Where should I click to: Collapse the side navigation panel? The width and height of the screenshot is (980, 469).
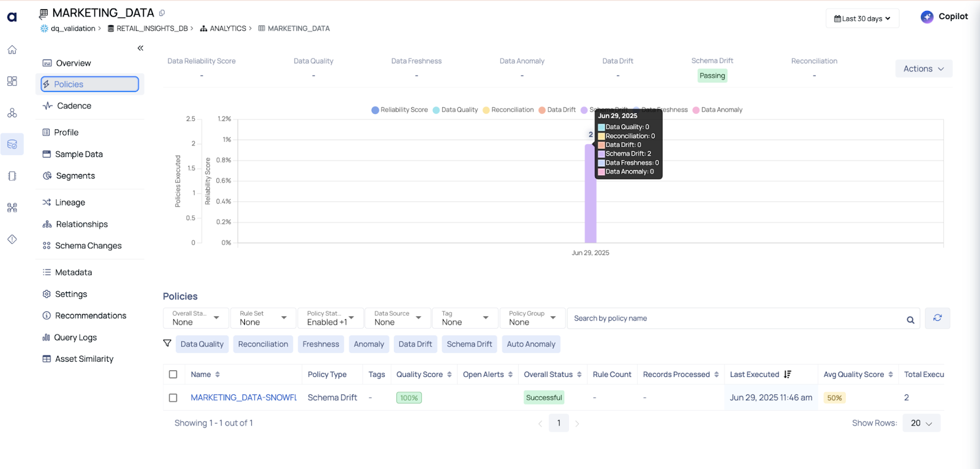click(140, 48)
